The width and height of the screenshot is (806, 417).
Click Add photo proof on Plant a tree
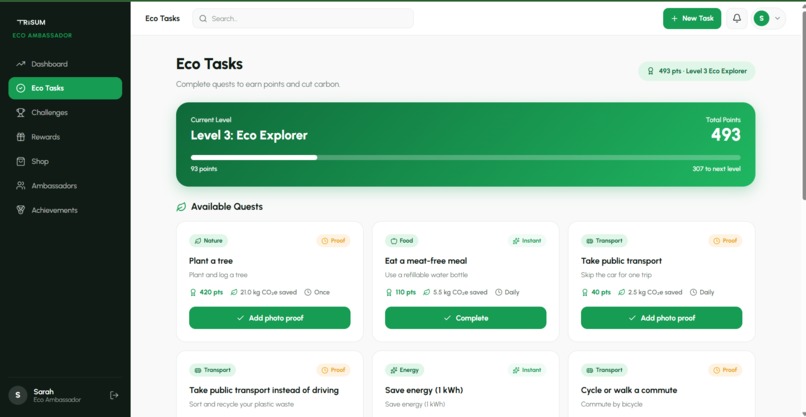(x=270, y=318)
